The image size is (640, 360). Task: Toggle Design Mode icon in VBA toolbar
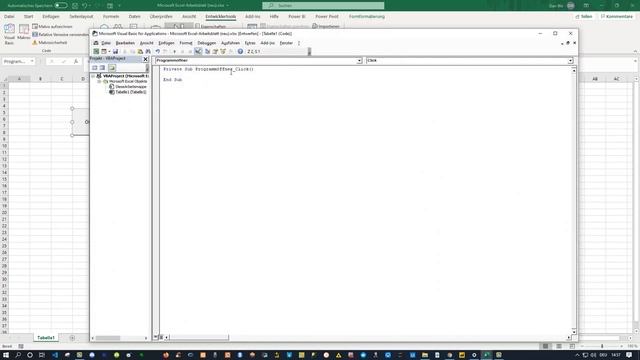click(x=198, y=51)
